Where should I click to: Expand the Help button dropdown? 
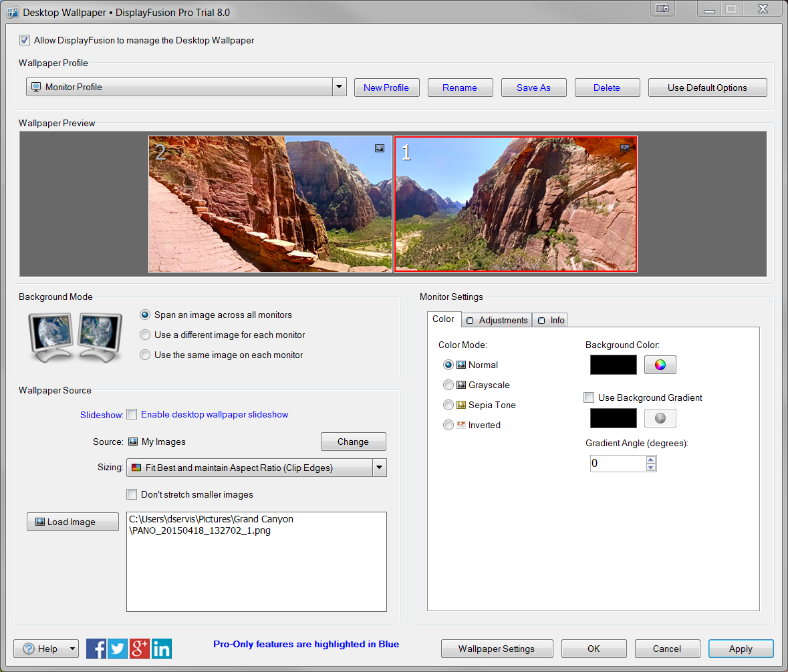[72, 649]
